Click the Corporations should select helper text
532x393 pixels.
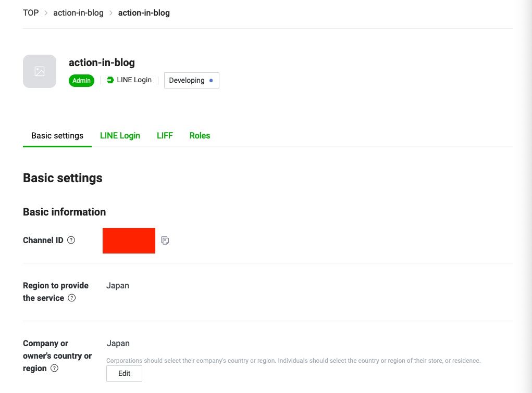[x=293, y=360]
